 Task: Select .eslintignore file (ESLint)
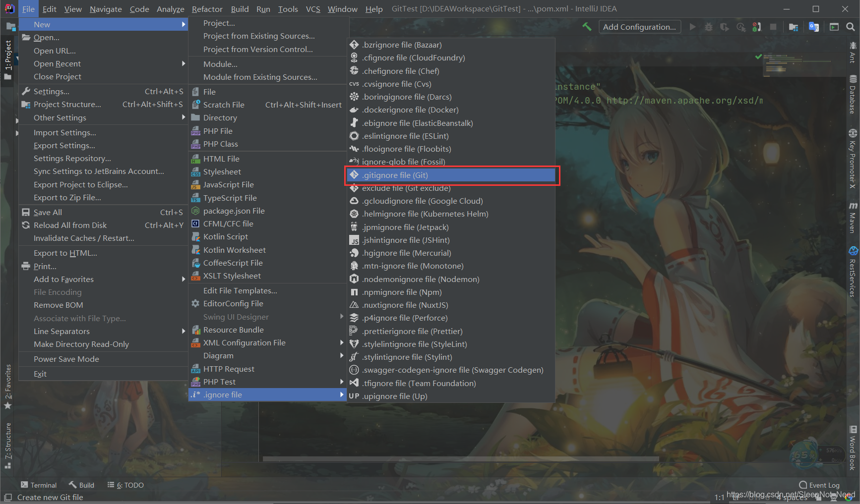[x=451, y=136]
